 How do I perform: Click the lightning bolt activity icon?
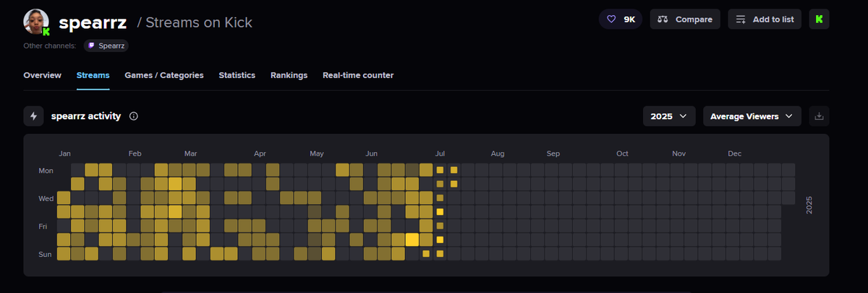pyautogui.click(x=33, y=116)
